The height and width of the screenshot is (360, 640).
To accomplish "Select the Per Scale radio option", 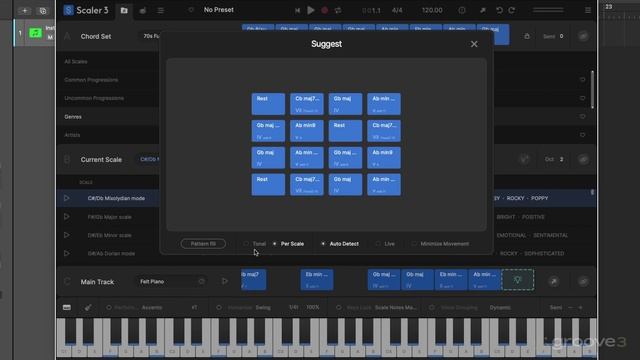I will click(x=275, y=244).
